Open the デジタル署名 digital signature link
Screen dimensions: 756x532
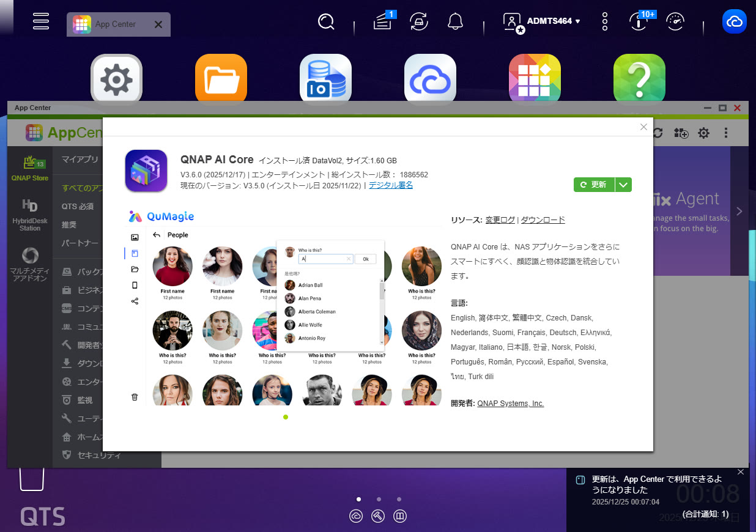click(x=390, y=185)
